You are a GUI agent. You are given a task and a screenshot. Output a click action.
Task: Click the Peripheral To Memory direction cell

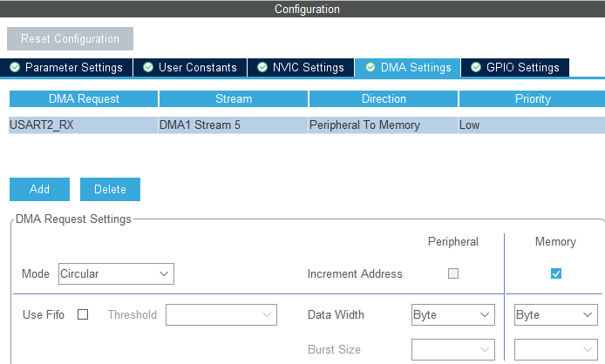tap(384, 125)
